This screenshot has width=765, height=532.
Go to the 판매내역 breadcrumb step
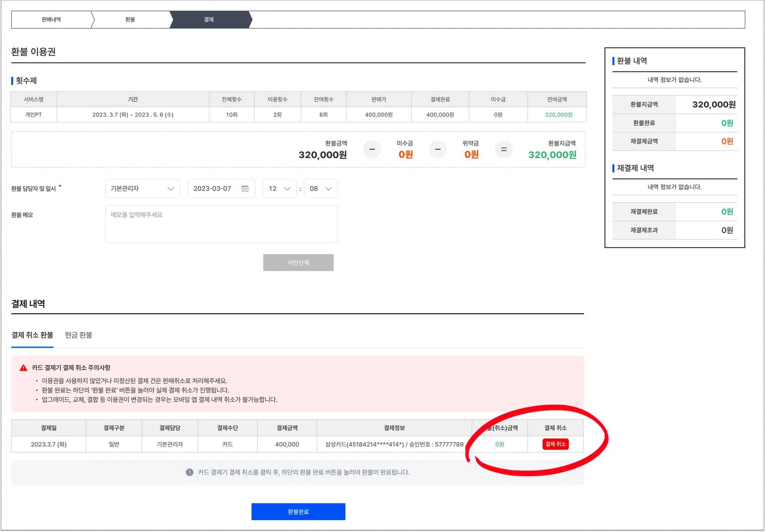[x=51, y=19]
